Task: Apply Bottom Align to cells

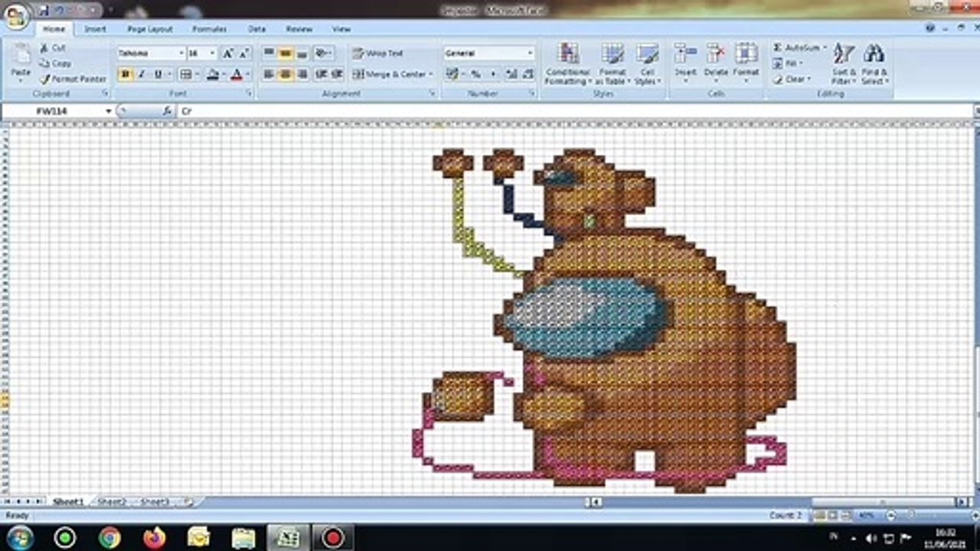Action: coord(302,54)
